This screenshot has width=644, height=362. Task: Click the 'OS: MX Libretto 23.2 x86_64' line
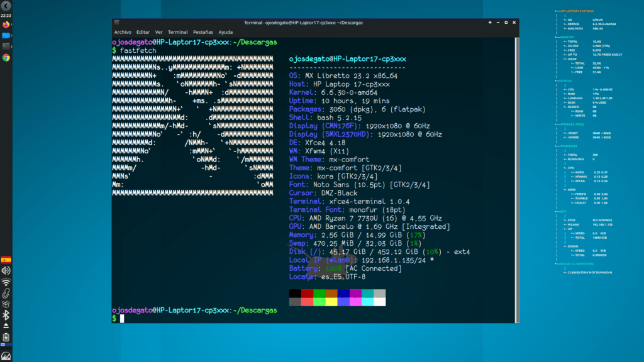point(343,76)
